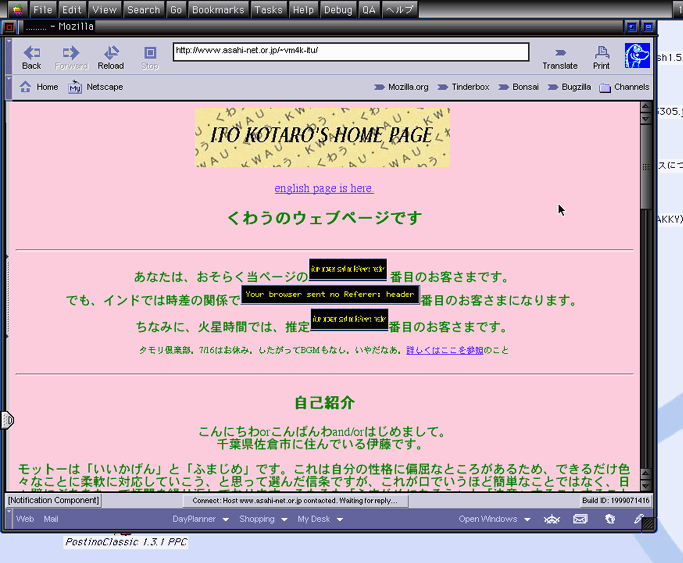This screenshot has height=563, width=683.
Task: Expand the Open Windows dropdown
Action: pos(495,520)
